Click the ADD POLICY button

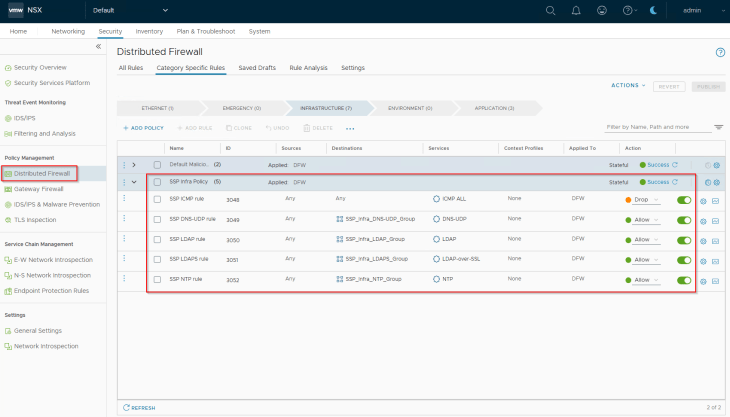tap(144, 128)
